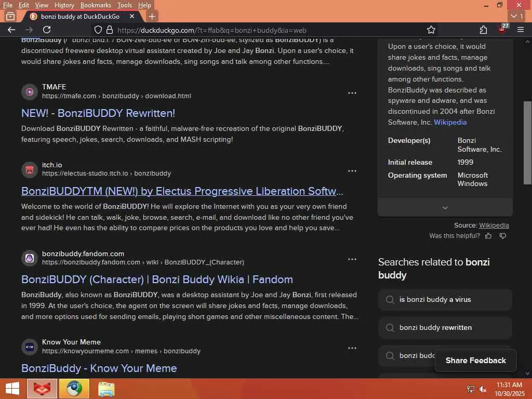Click the Know Your Meme site name
Image resolution: width=532 pixels, height=399 pixels.
(x=71, y=342)
